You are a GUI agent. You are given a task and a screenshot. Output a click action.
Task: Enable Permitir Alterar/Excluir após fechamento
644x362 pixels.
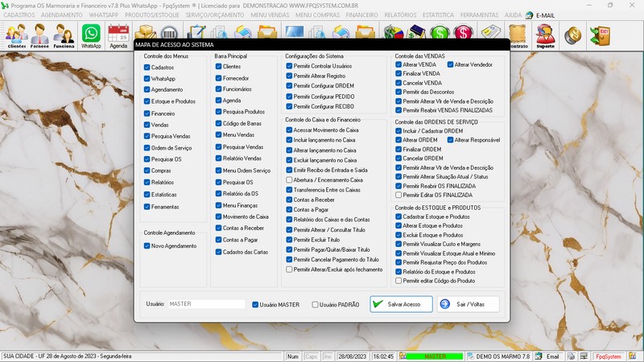[x=289, y=269]
